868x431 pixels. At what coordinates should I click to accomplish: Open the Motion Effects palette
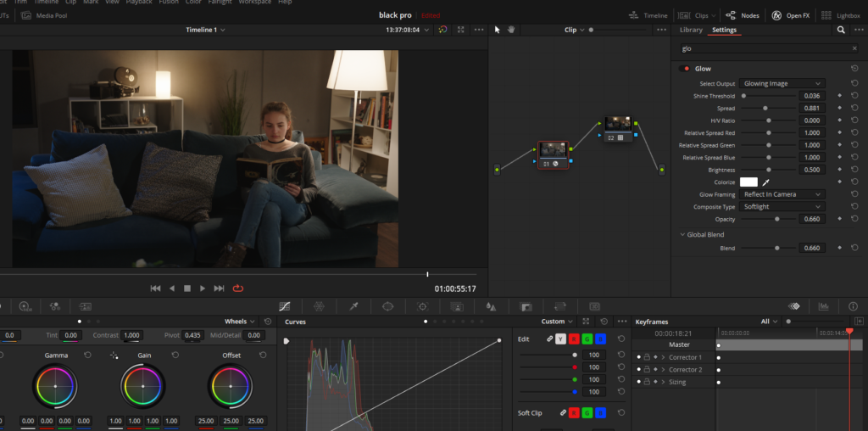coord(85,305)
